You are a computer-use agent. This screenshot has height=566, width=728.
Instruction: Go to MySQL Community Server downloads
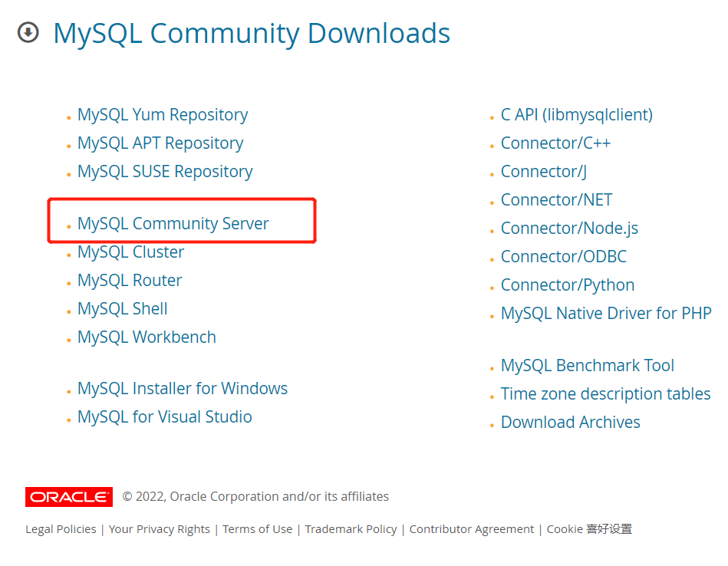[x=173, y=223]
